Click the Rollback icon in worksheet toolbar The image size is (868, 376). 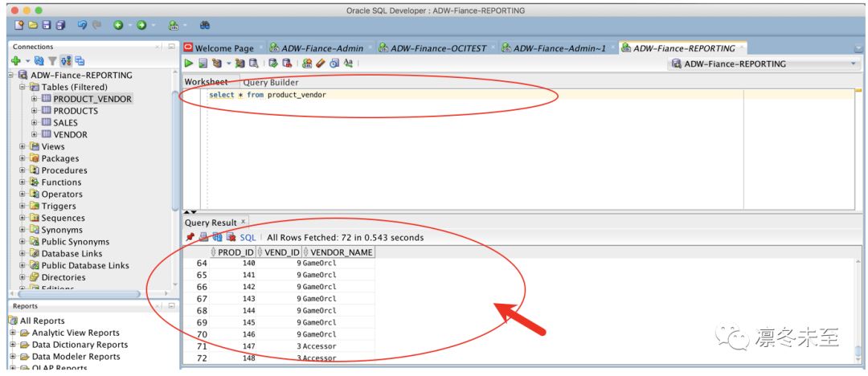click(x=287, y=63)
